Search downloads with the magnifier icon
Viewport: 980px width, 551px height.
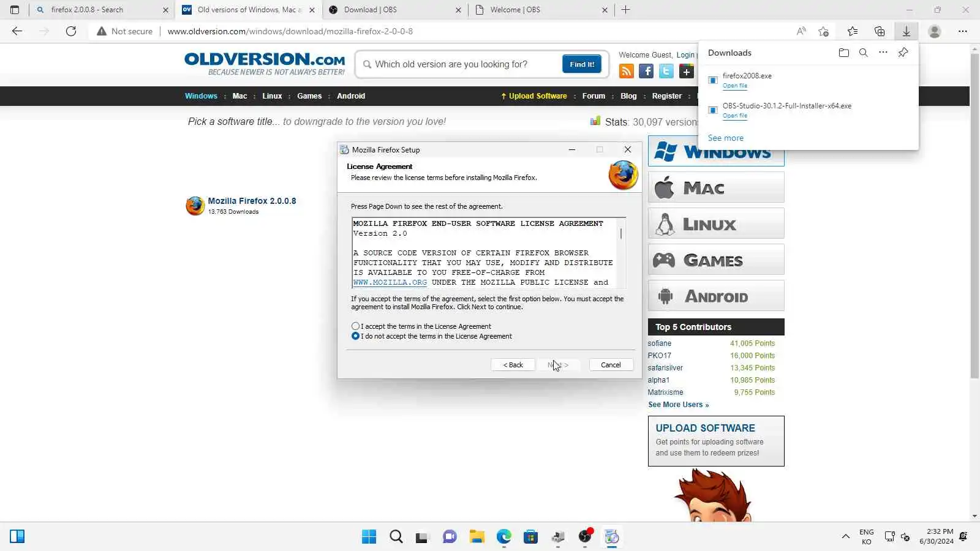(x=864, y=53)
